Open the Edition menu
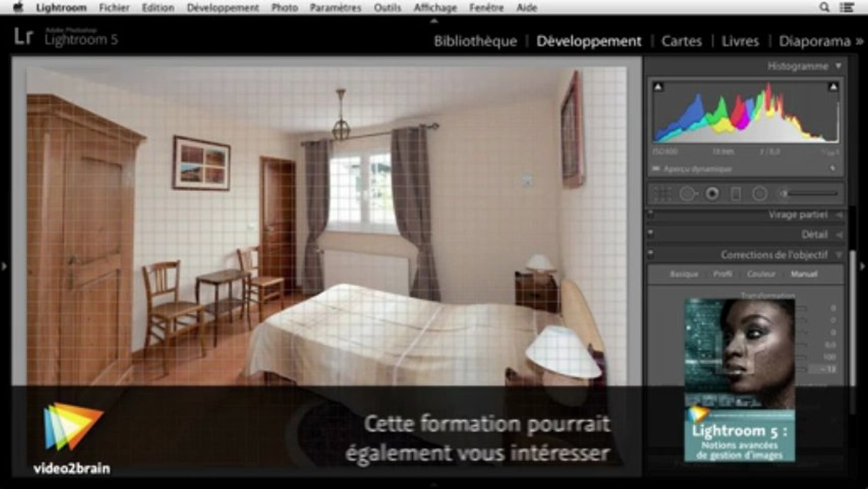868x489 pixels. [x=158, y=7]
